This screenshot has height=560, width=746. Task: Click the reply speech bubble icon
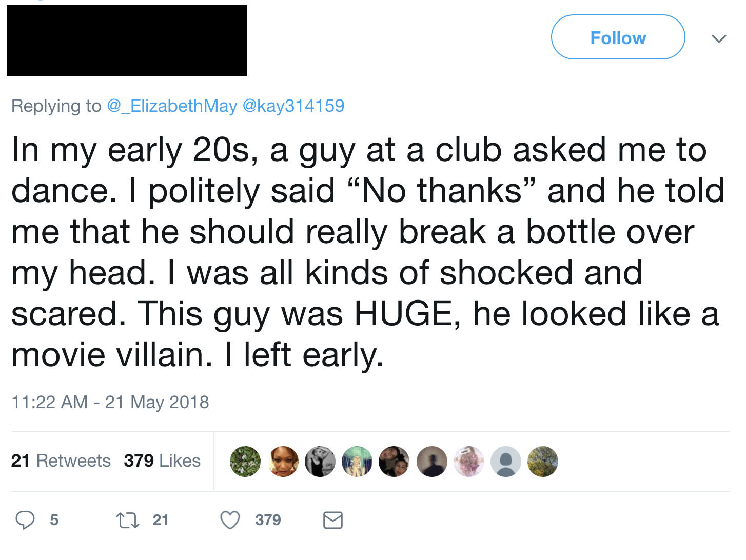pos(25,520)
